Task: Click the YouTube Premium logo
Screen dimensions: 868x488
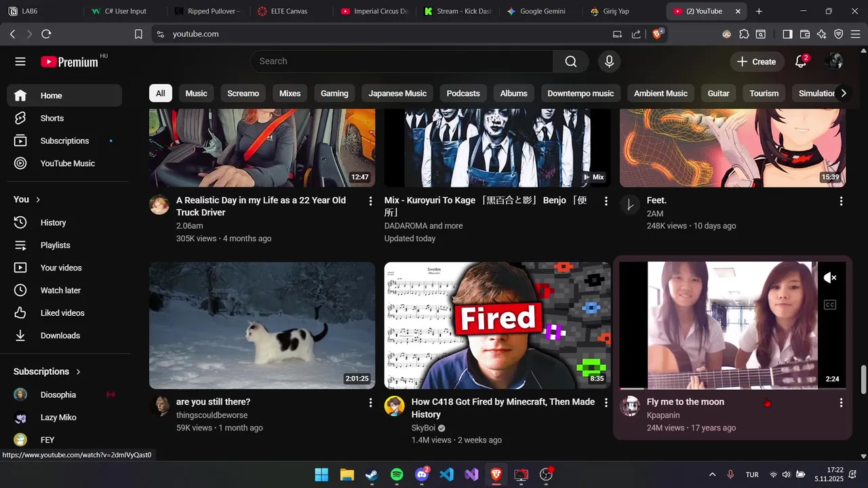Action: point(69,62)
